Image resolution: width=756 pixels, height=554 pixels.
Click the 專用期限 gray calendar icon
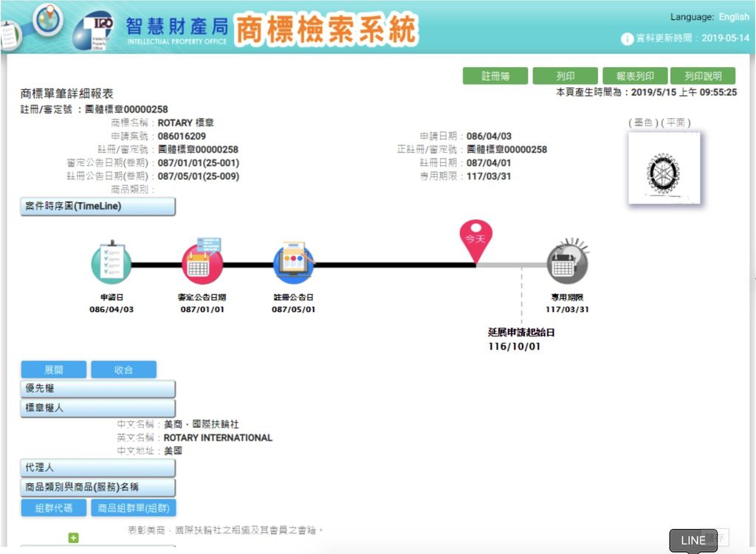pos(568,260)
